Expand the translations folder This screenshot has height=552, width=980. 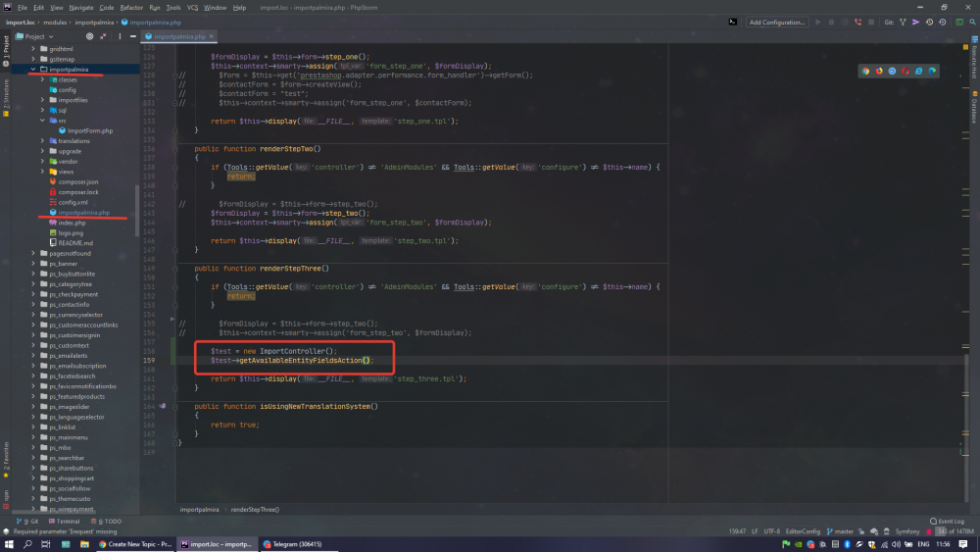click(42, 141)
